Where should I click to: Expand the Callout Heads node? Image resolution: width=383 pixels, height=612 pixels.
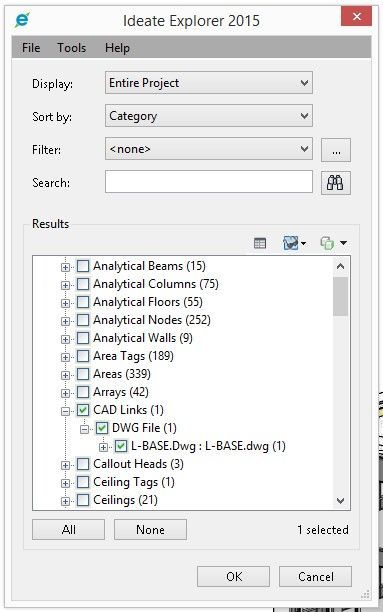65,465
